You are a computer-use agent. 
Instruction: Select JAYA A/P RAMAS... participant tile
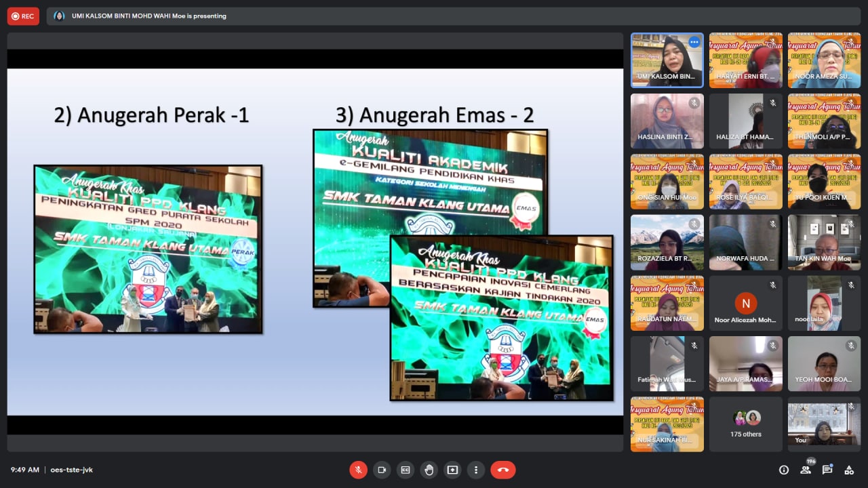pos(746,364)
